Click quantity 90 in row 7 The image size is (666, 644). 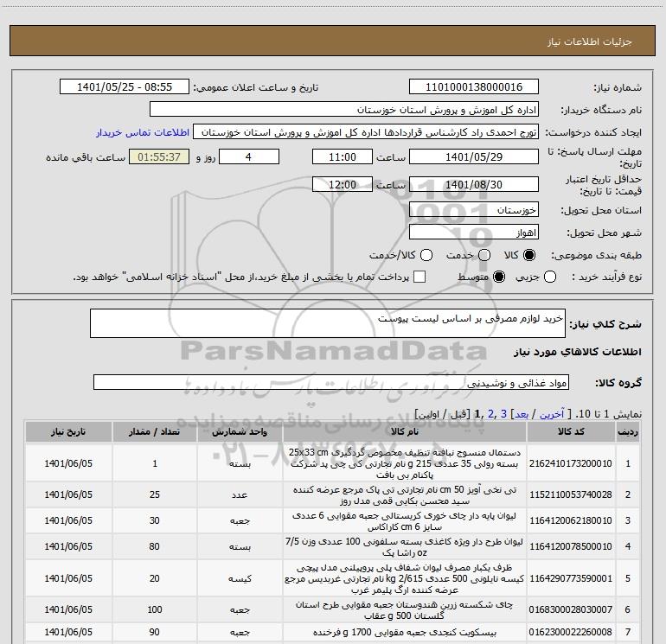[x=155, y=632]
